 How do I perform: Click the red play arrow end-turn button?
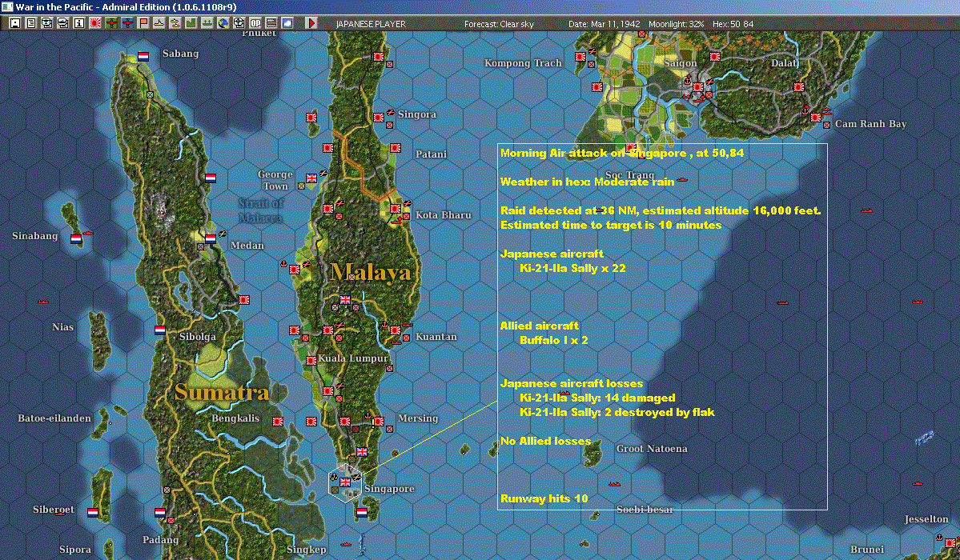[x=311, y=23]
